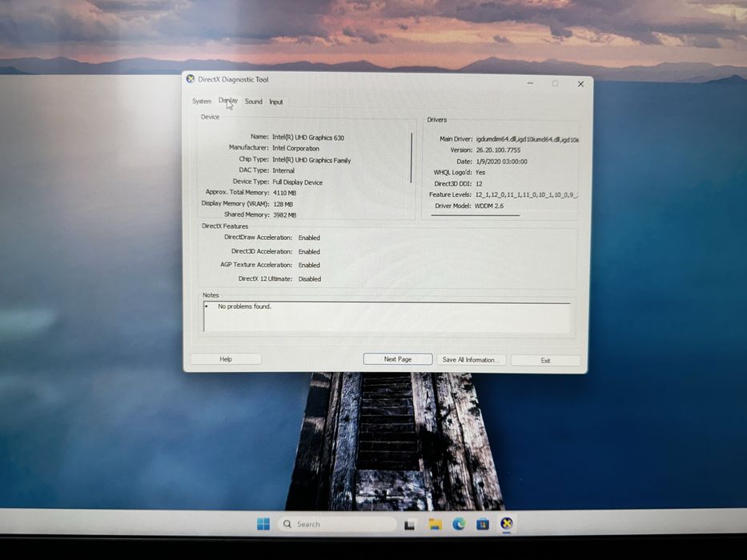Click the DirectDraw Acceleration 'Enabled' value

pos(309,238)
